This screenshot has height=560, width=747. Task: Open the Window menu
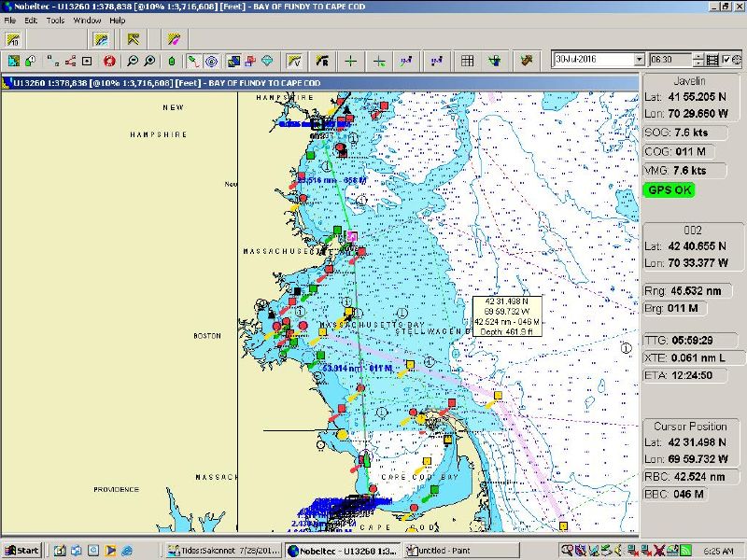(87, 20)
